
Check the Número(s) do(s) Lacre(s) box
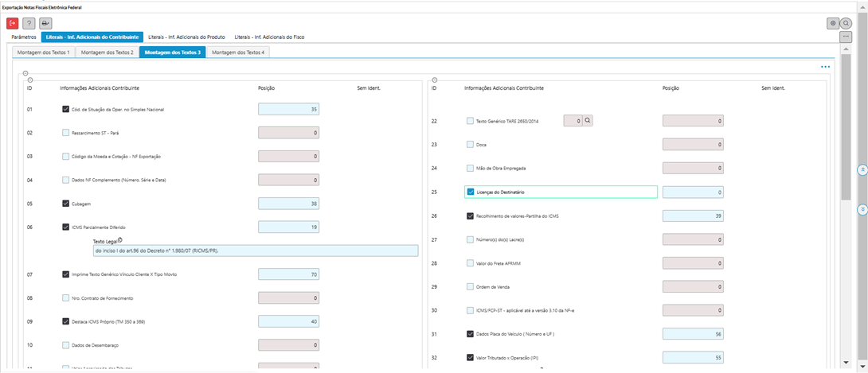470,239
